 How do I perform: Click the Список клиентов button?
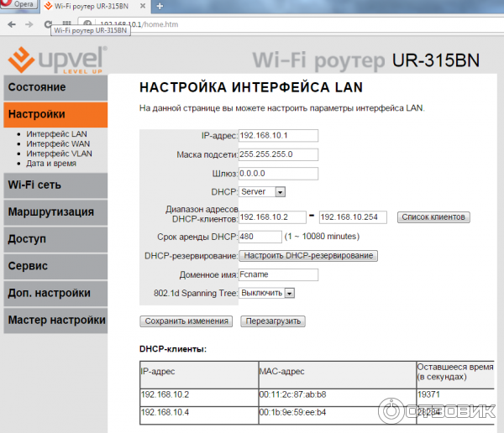[x=433, y=217]
